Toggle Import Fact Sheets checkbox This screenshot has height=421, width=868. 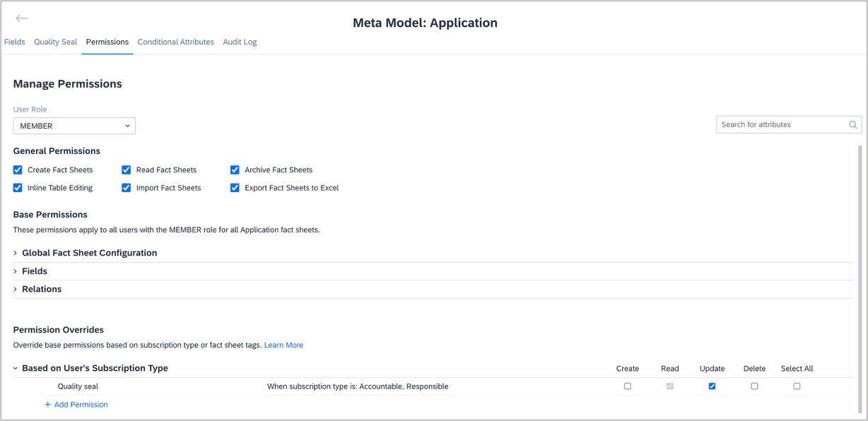click(x=126, y=188)
